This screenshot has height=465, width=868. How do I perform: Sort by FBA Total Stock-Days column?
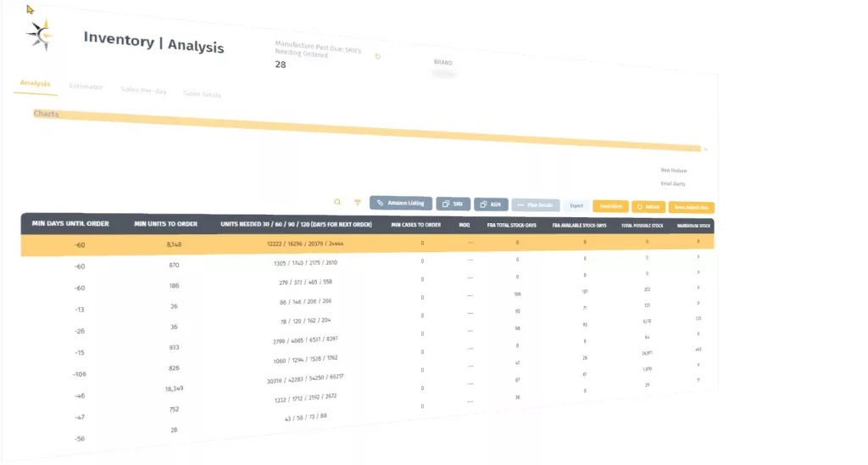point(511,226)
